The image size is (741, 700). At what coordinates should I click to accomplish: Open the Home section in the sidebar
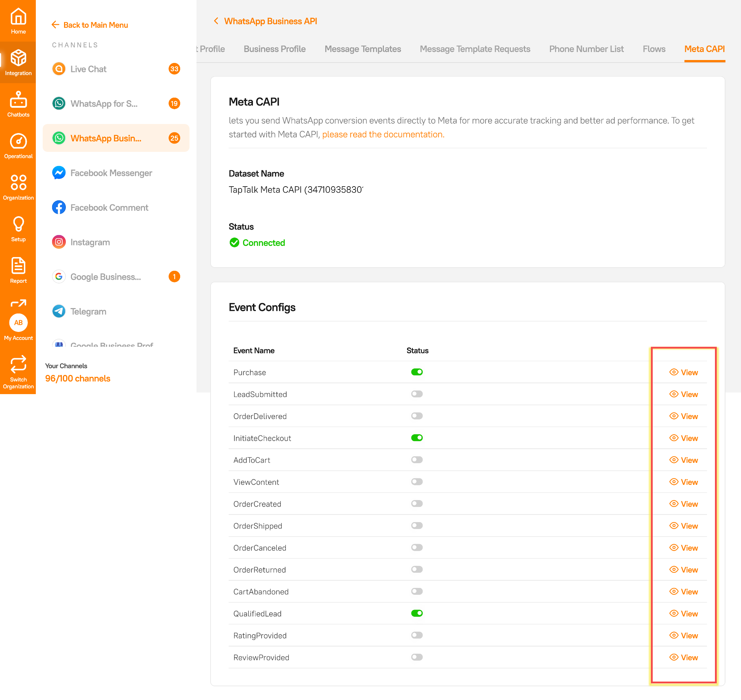click(x=18, y=21)
